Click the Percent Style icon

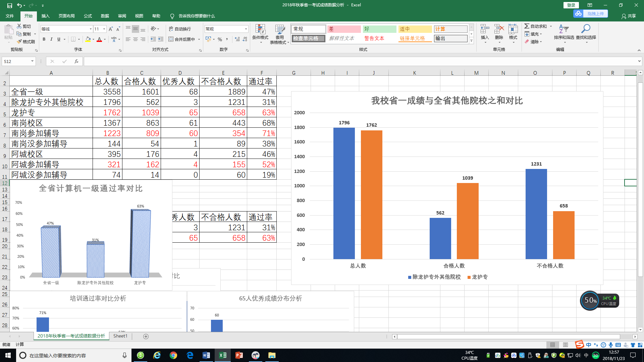(220, 39)
